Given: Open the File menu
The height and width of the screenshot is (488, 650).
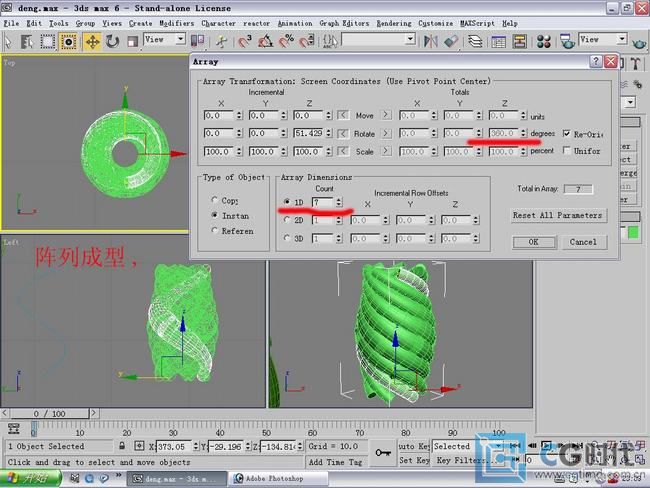Looking at the screenshot, I should 11,23.
